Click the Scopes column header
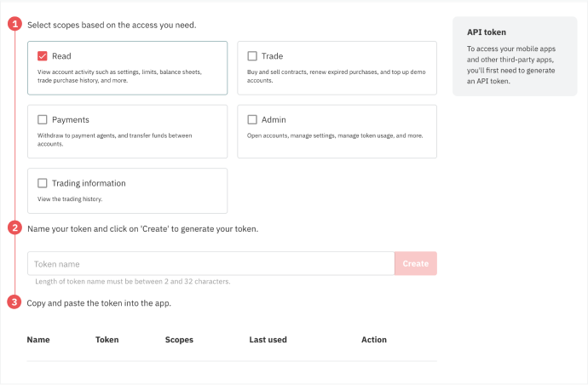 (179, 340)
